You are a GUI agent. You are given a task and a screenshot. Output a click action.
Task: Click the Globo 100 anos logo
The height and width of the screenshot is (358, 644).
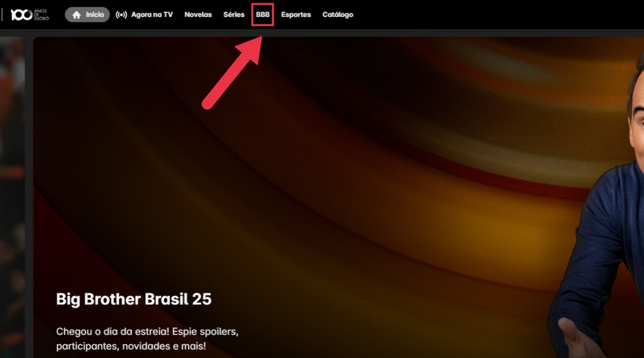(29, 15)
